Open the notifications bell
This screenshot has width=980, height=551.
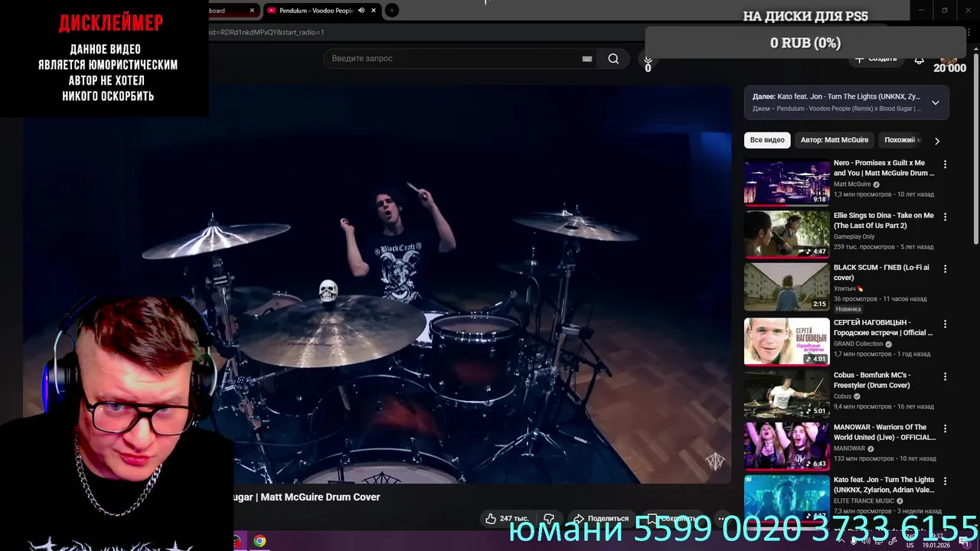click(x=919, y=59)
